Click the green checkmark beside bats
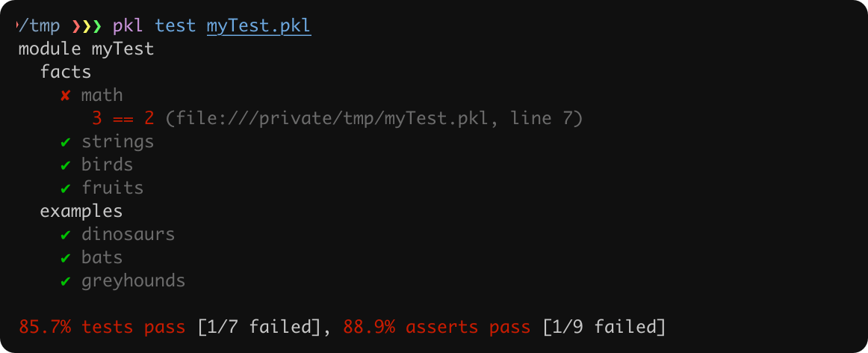The height and width of the screenshot is (353, 868). (66, 258)
